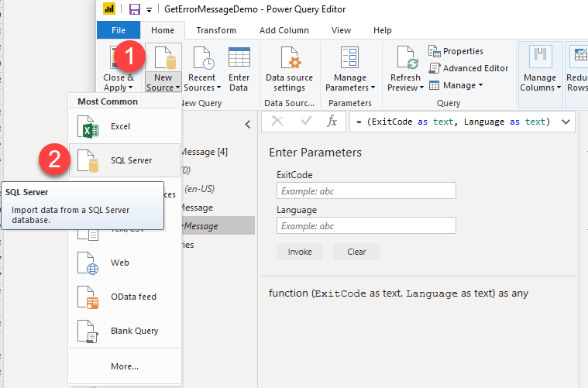Click the Blank Query script icon
Image resolution: width=588 pixels, height=388 pixels.
(x=88, y=331)
